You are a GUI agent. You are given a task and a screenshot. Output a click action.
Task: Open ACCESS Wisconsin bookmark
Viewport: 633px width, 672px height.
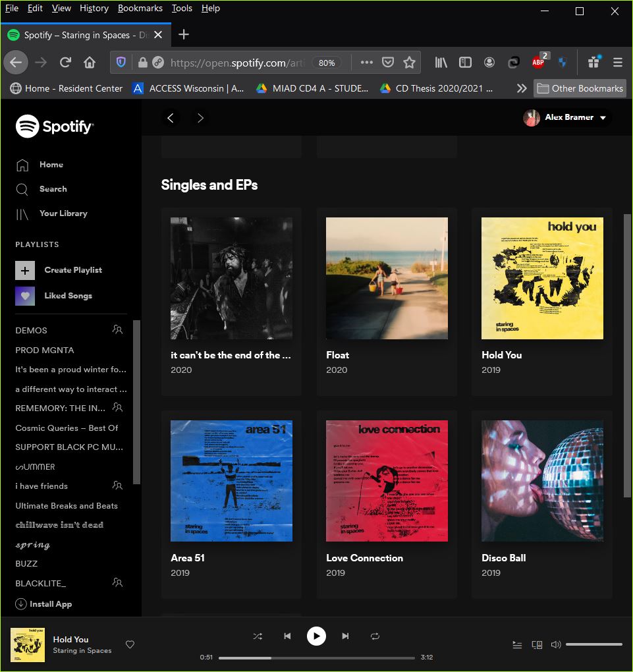pyautogui.click(x=188, y=88)
